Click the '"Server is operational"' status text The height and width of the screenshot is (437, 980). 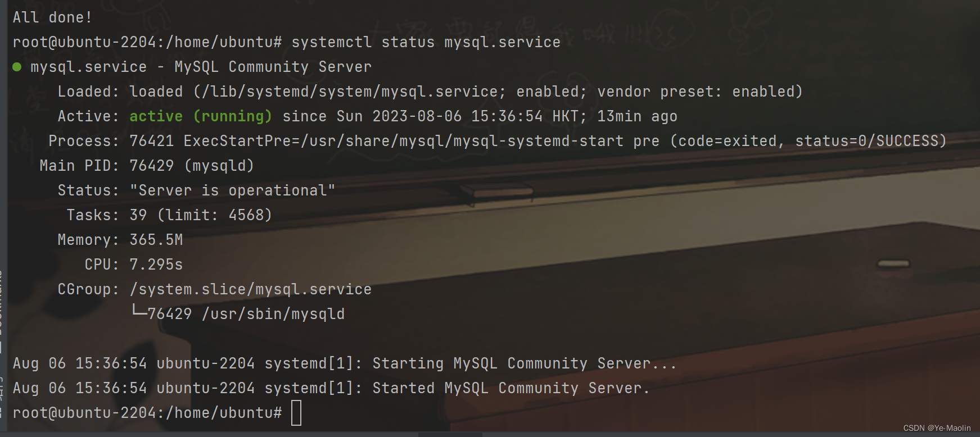232,190
